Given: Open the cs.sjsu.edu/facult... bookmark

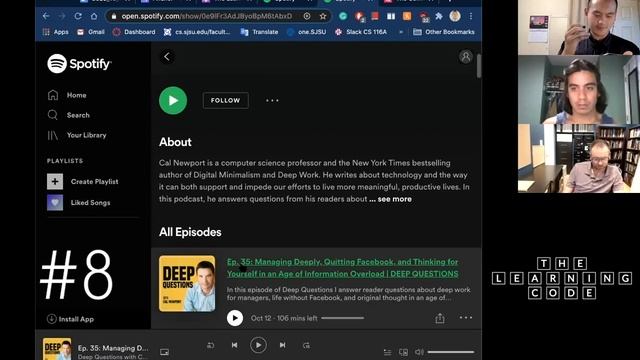Looking at the screenshot, I should [197, 32].
